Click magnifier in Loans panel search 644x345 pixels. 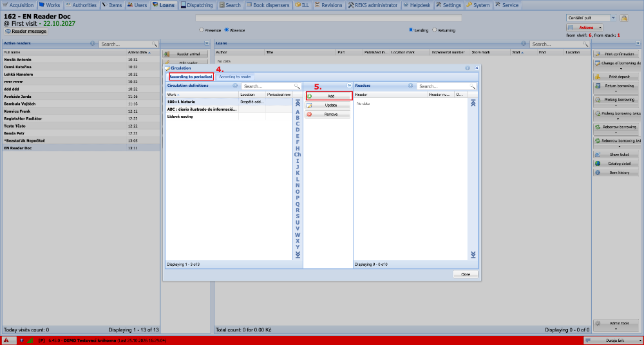(585, 44)
